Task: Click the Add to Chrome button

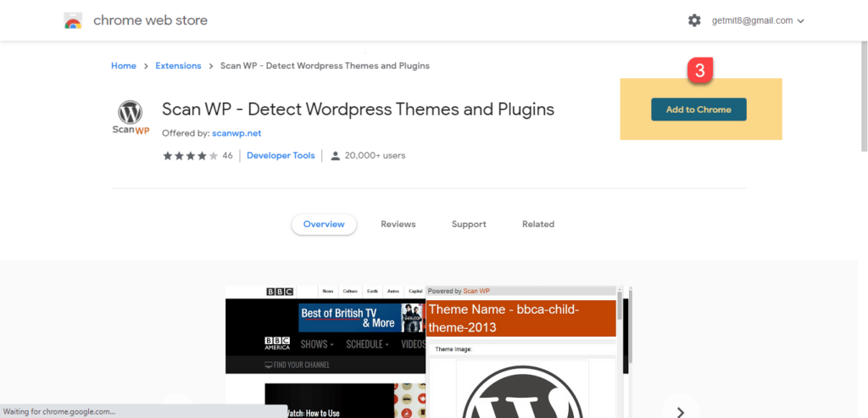Action: (x=698, y=109)
